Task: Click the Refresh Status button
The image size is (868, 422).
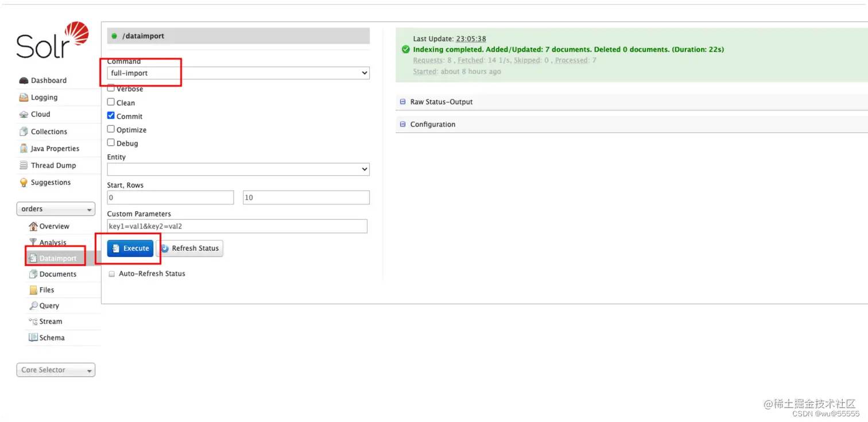Action: point(189,248)
